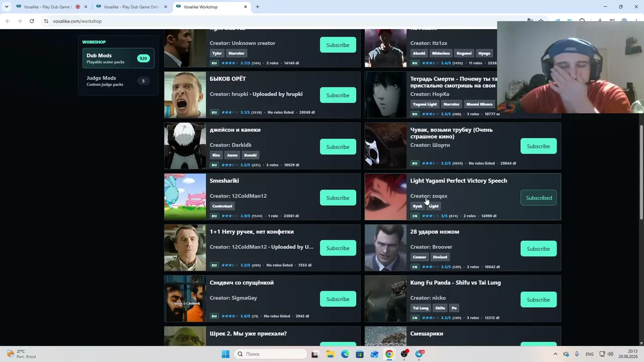Open Telegram from the taskbar

pos(420,354)
